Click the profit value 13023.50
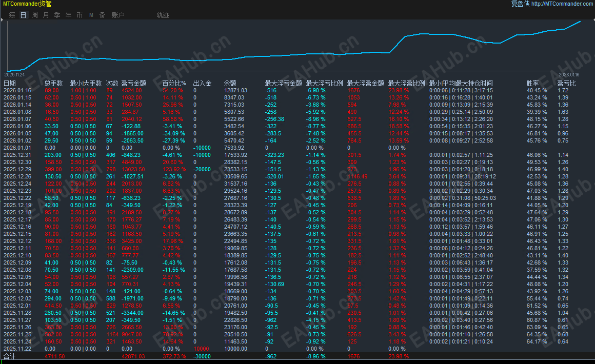 click(133, 169)
